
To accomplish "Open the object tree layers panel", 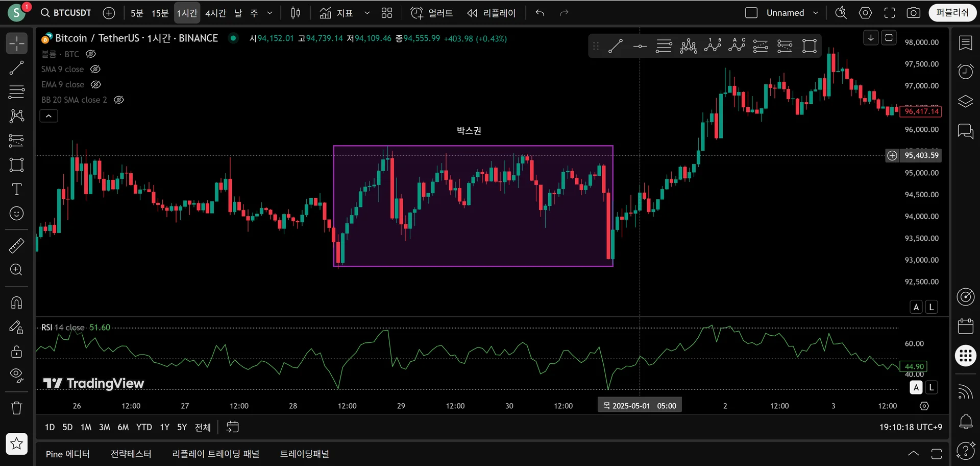I will coord(966,101).
